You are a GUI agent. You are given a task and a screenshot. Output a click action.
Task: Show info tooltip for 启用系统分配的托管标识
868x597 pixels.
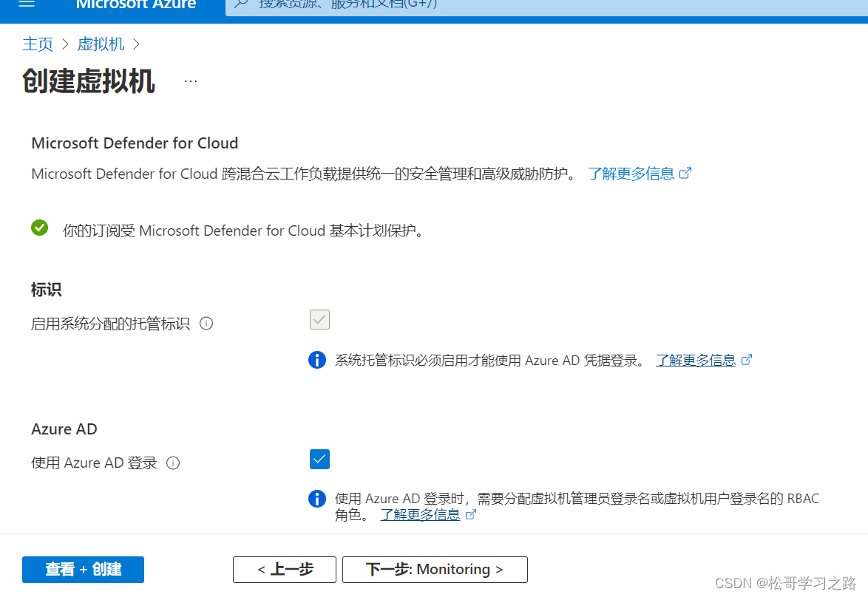(206, 323)
